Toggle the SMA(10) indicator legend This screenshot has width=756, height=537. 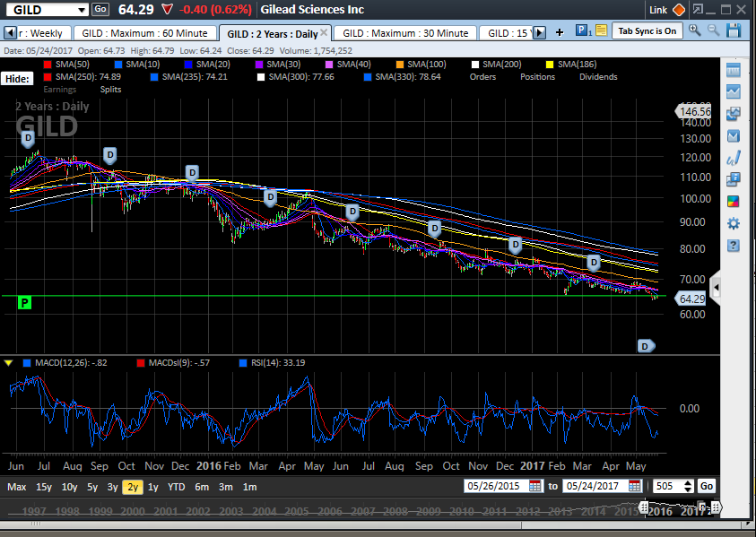[137, 65]
